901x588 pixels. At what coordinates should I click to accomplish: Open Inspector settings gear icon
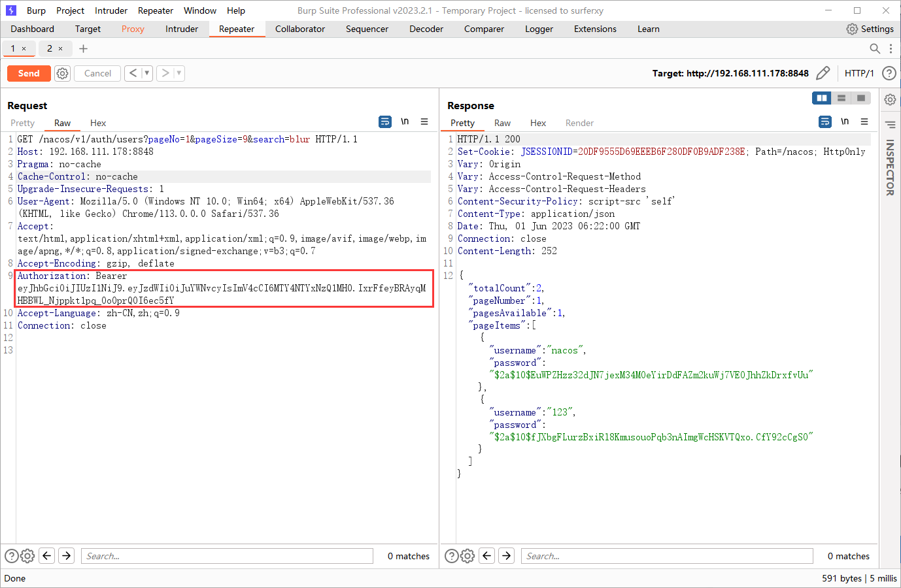890,100
